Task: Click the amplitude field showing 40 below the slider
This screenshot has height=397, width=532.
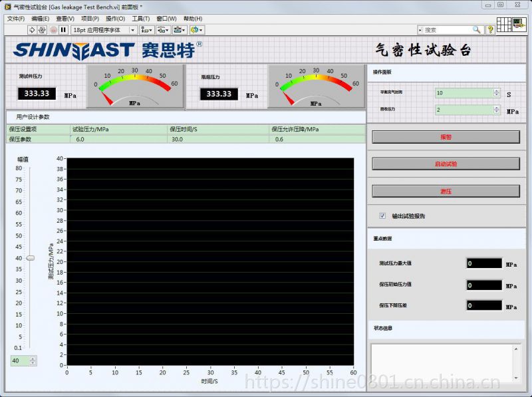Action: click(20, 360)
